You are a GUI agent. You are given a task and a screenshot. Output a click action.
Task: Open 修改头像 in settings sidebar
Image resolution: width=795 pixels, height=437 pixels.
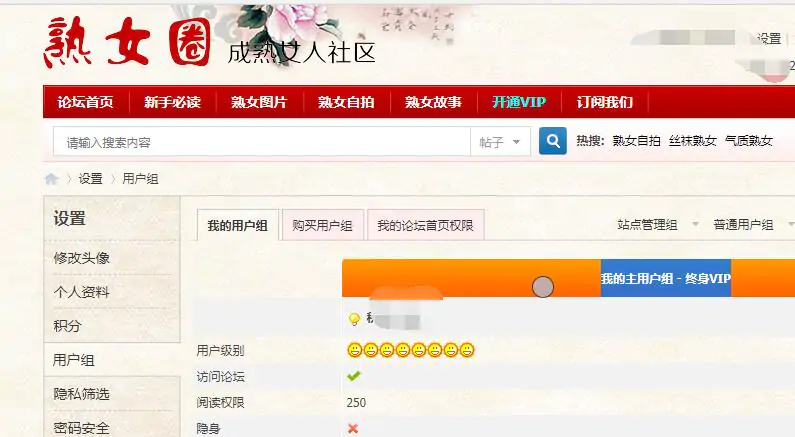82,258
